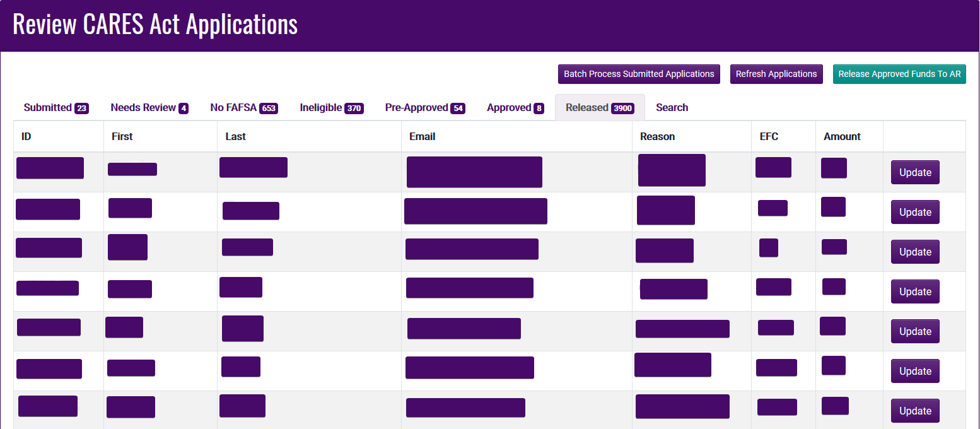The height and width of the screenshot is (429, 980).
Task: Click Update in the last visible row
Action: (915, 411)
